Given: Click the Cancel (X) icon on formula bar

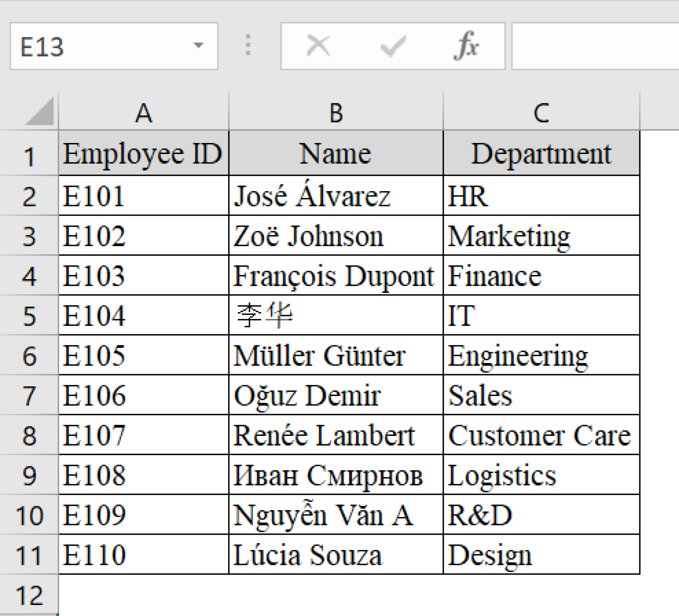Looking at the screenshot, I should 318,46.
